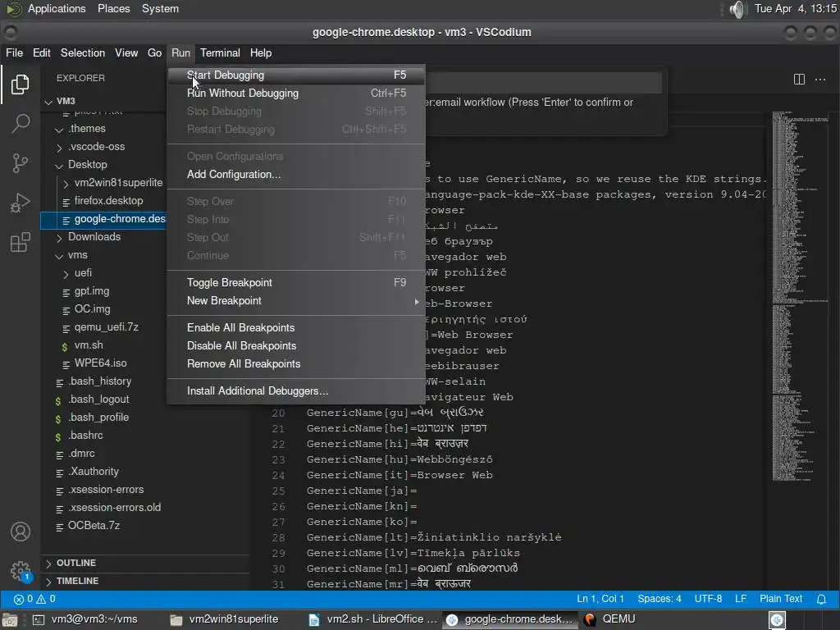Image resolution: width=840 pixels, height=630 pixels.
Task: Open .bash_history file
Action: (x=99, y=381)
